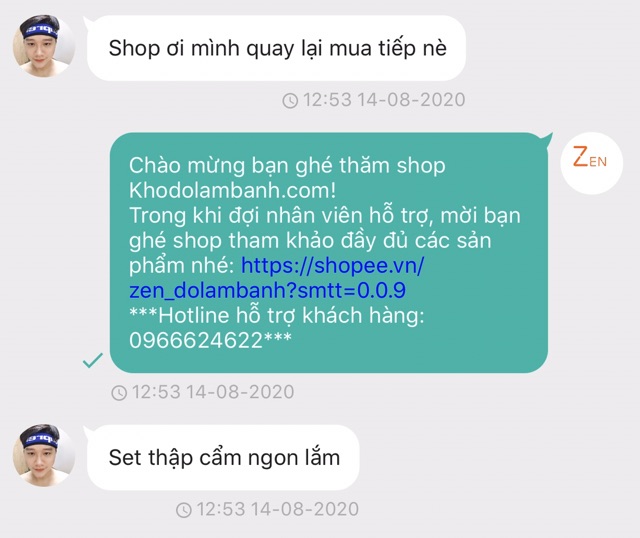Click the clock icon under last message

184,510
